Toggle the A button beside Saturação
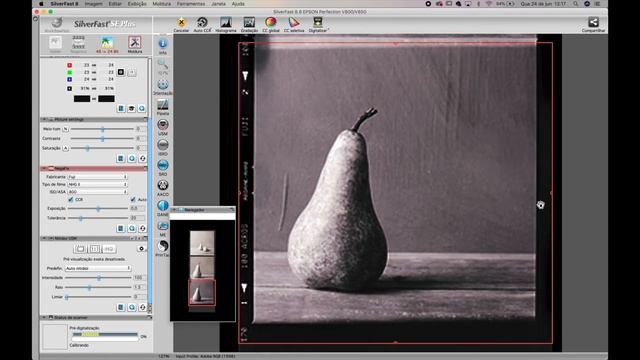640x360 pixels. (65, 148)
